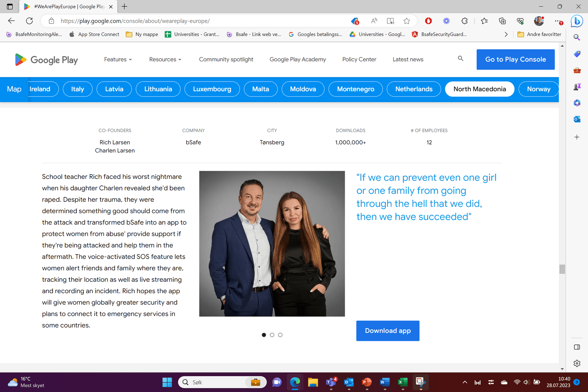Show hidden icons in the system tray
The width and height of the screenshot is (588, 392).
point(465,382)
